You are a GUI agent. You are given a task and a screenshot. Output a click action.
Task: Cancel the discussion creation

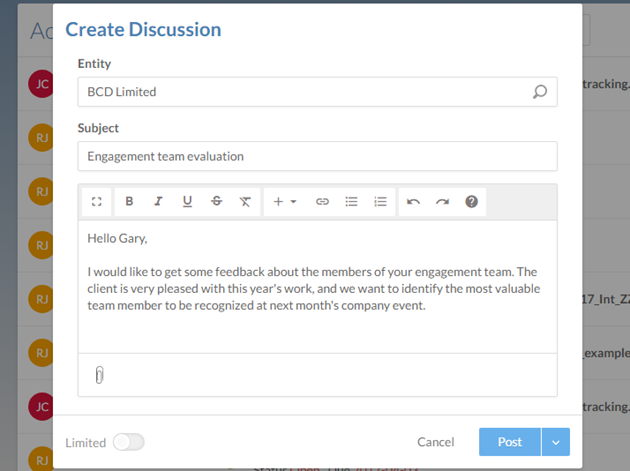click(435, 442)
